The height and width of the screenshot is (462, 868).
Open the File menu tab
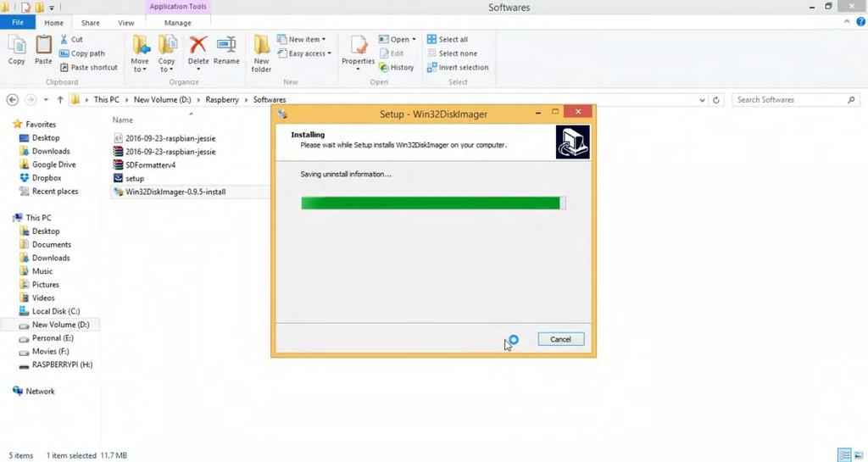18,23
